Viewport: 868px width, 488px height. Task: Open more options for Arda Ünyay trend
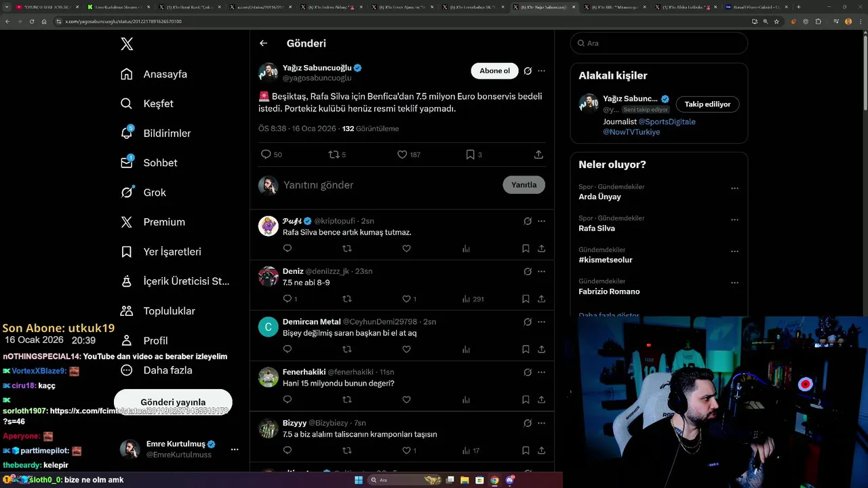734,188
